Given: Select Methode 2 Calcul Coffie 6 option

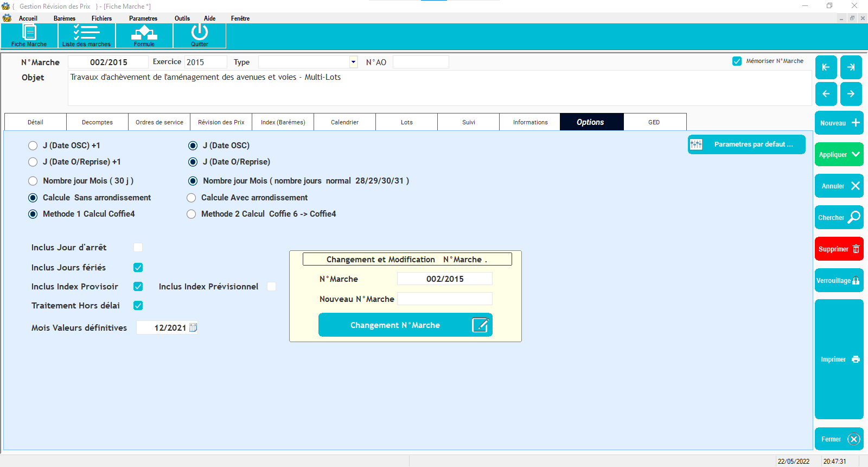Looking at the screenshot, I should click(x=192, y=214).
